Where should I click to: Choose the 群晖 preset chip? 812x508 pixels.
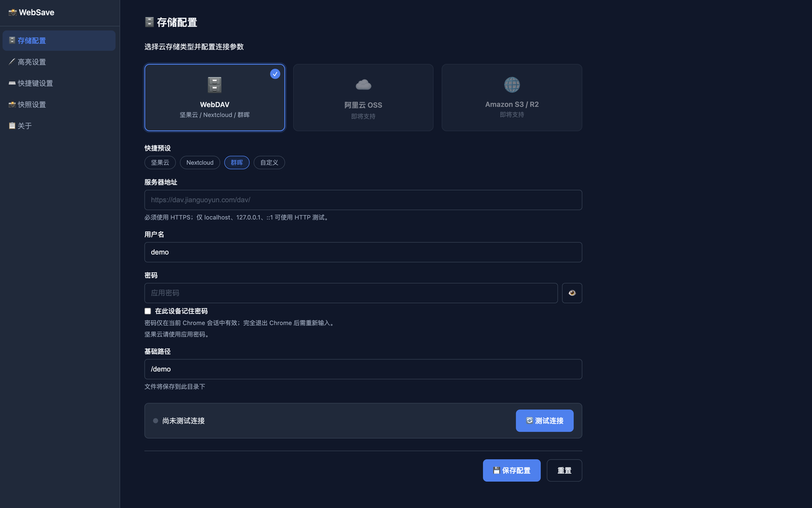tap(237, 163)
